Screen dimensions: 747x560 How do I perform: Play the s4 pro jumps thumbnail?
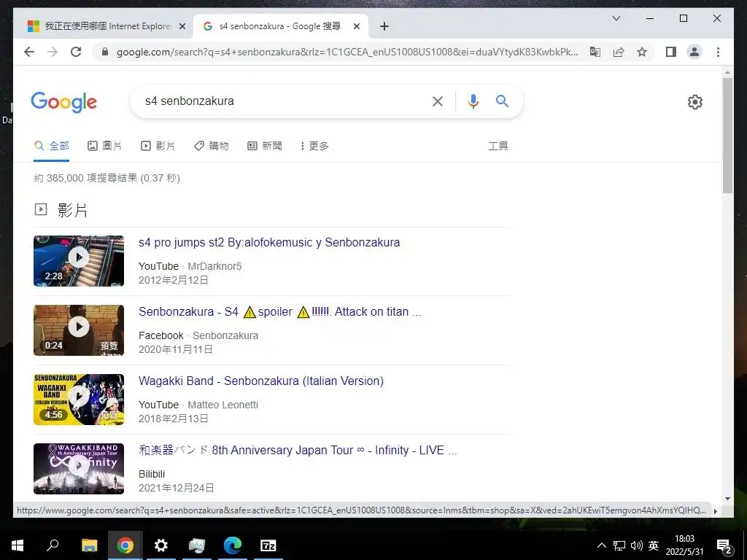(79, 261)
